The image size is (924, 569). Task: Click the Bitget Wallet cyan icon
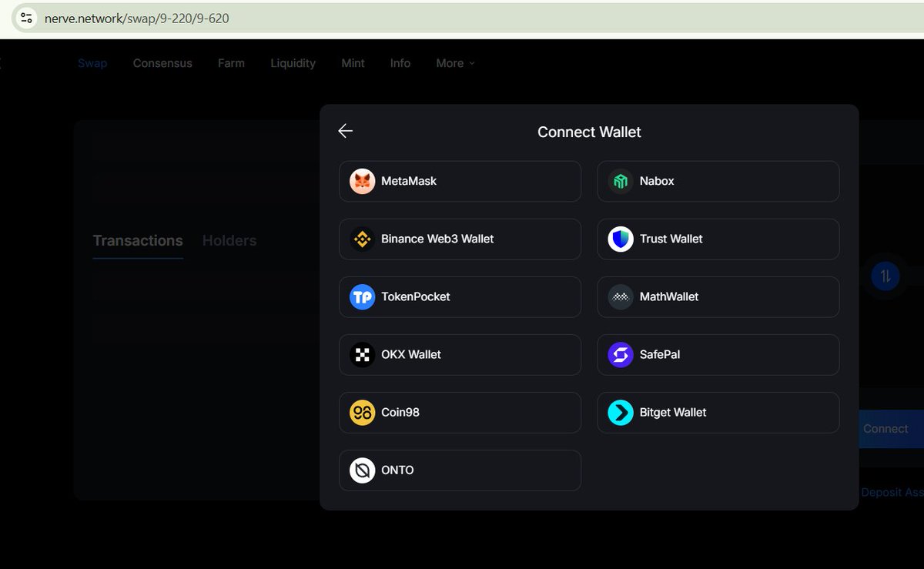[x=621, y=412]
